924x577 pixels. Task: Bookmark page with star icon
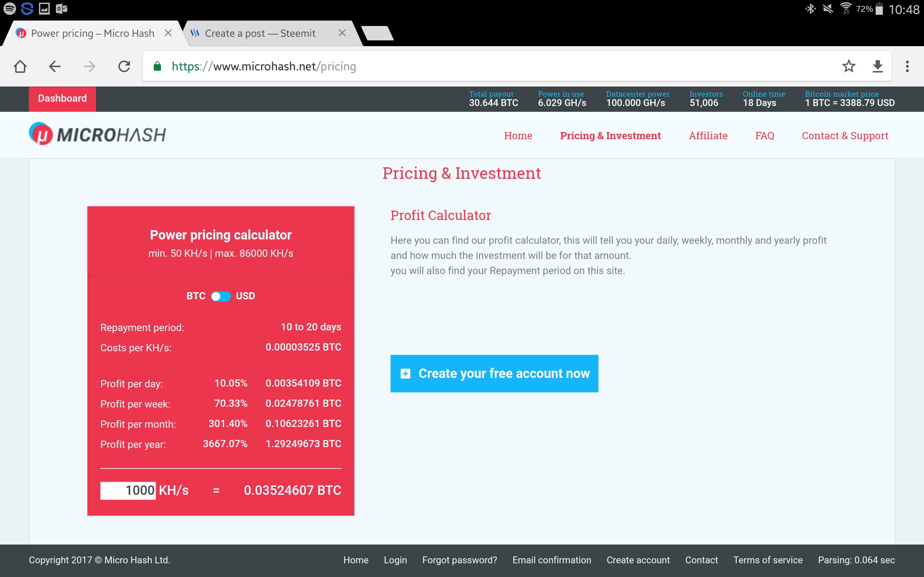[x=849, y=66]
